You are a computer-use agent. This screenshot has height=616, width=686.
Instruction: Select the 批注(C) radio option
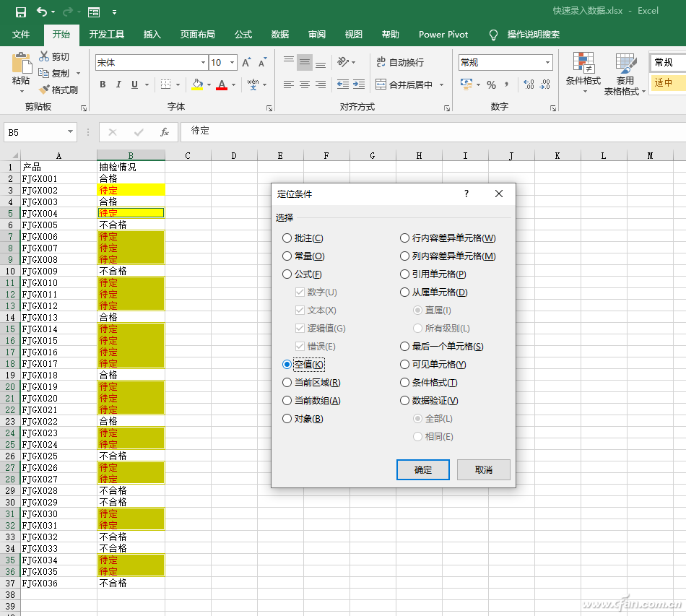tap(287, 238)
